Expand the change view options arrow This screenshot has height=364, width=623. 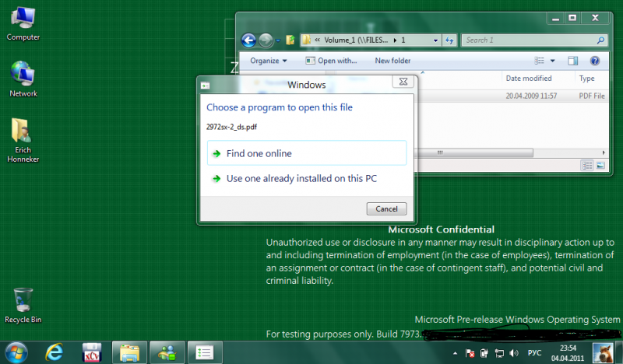tap(552, 61)
